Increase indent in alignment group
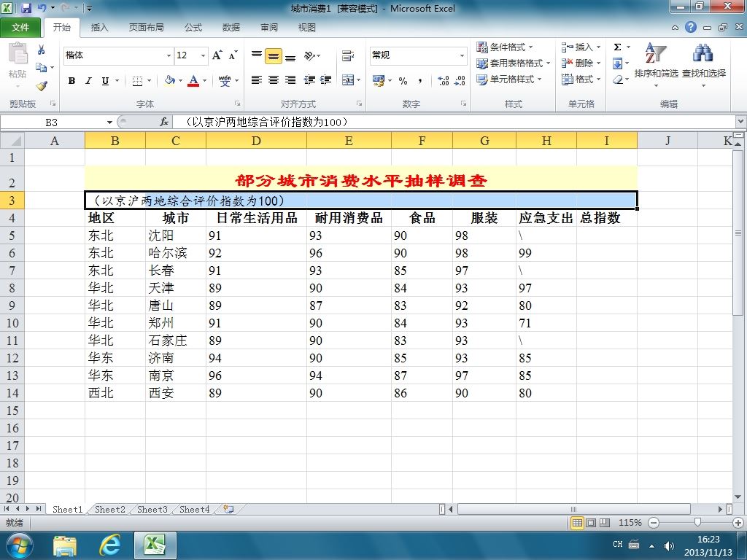 tap(326, 80)
